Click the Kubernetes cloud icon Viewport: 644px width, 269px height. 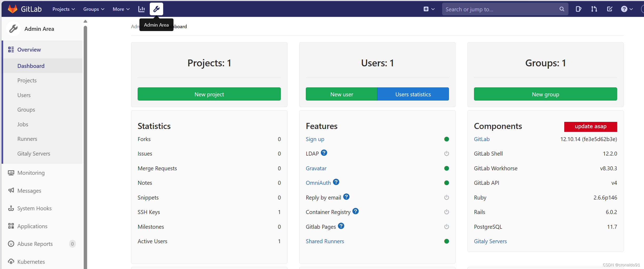[x=11, y=261]
